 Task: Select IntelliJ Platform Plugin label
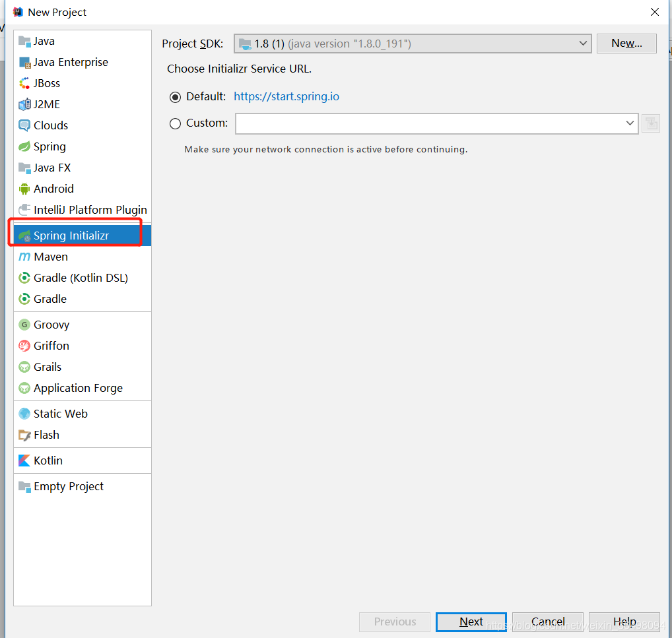[x=90, y=210]
